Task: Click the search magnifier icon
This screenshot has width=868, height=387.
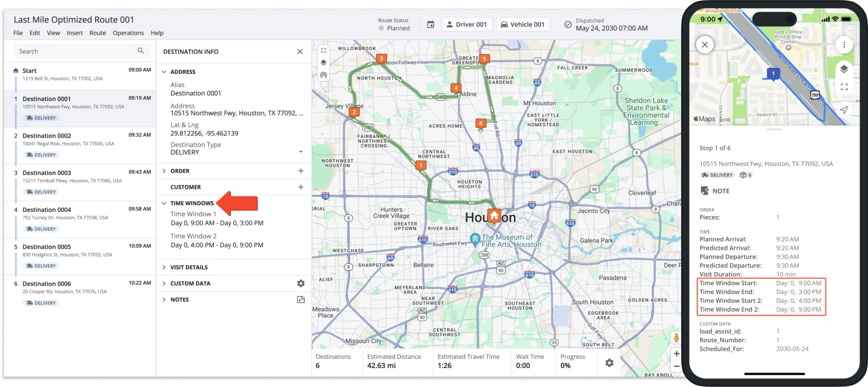Action: tap(141, 51)
